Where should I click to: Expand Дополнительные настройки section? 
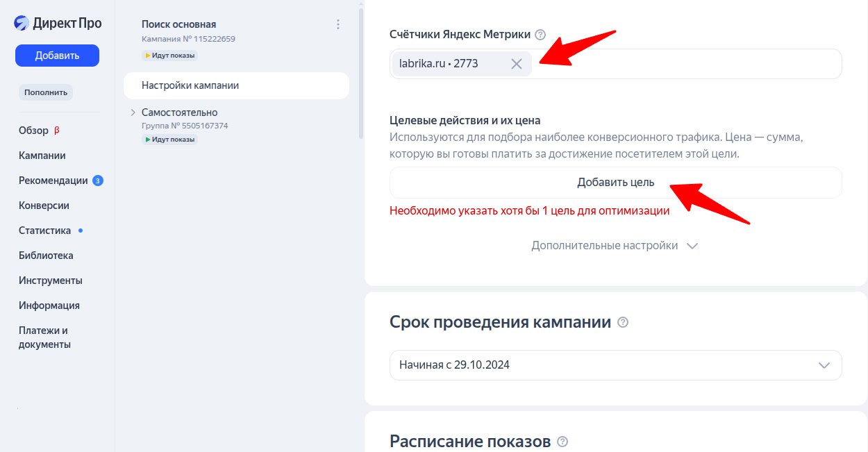(x=615, y=246)
